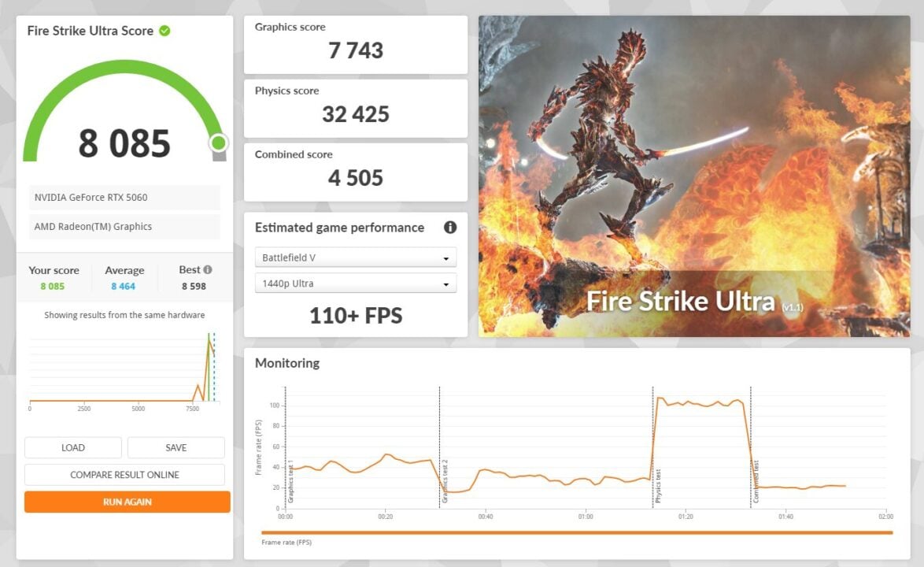Click the Estimated game performance heading
This screenshot has height=567, width=924.
point(339,228)
